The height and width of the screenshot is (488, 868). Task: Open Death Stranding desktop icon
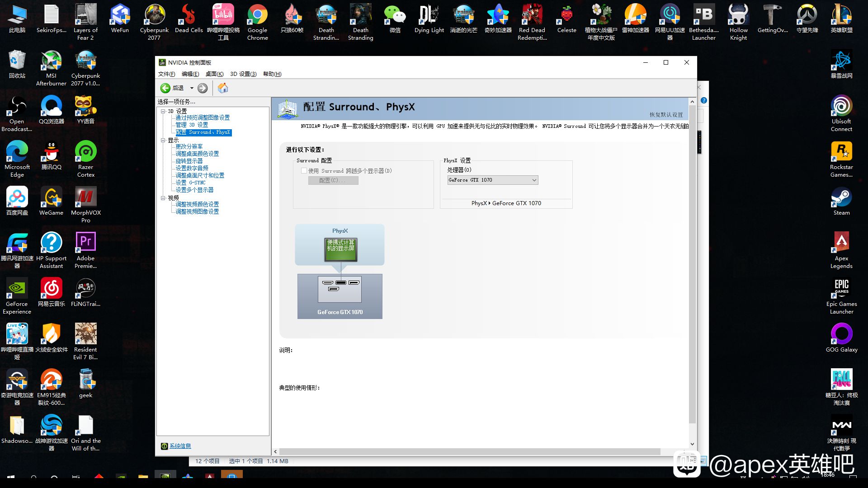pos(360,22)
